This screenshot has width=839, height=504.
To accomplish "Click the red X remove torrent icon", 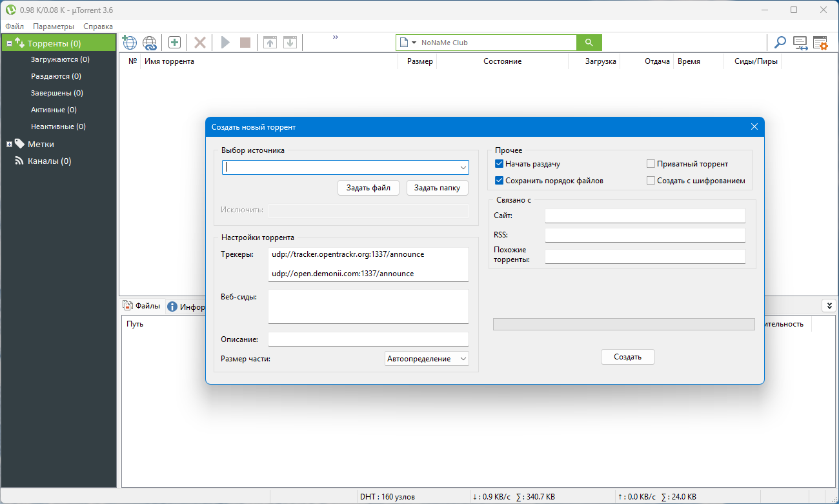I will (x=200, y=43).
